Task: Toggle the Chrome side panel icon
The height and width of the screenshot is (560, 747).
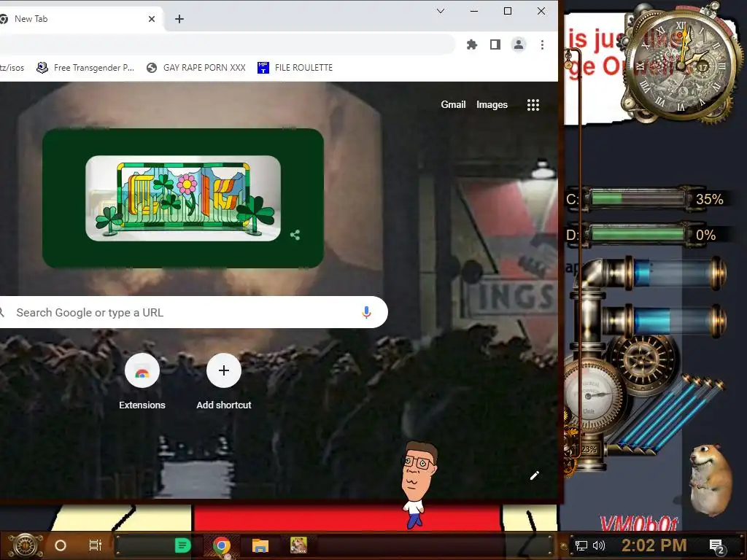Action: [495, 44]
